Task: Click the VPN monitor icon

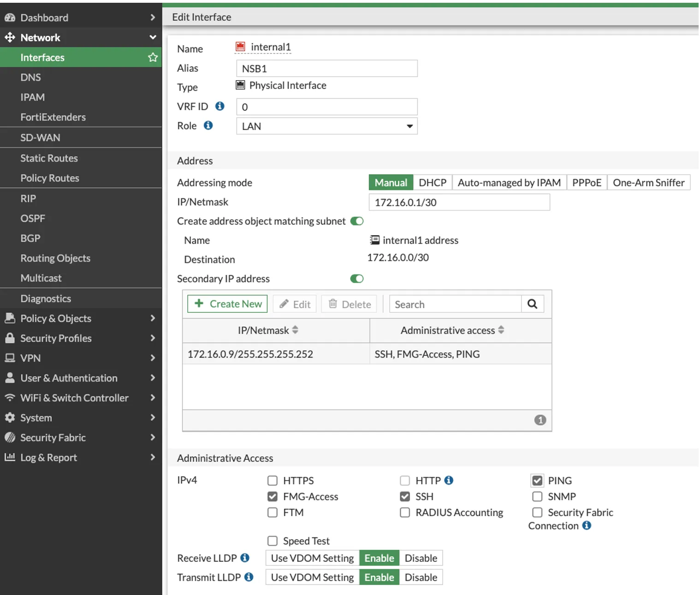Action: point(10,358)
